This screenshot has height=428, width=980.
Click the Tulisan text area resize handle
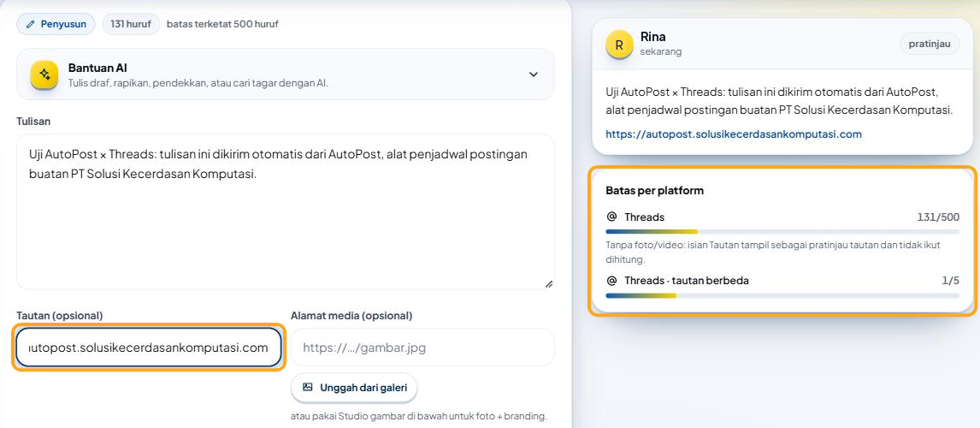pos(549,284)
